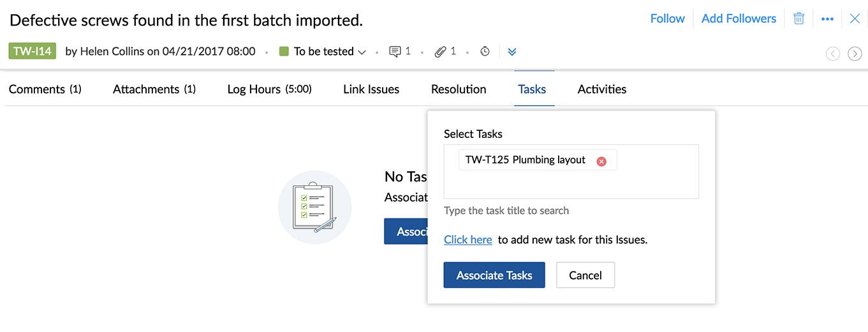Open the Log Hours tab

[269, 89]
